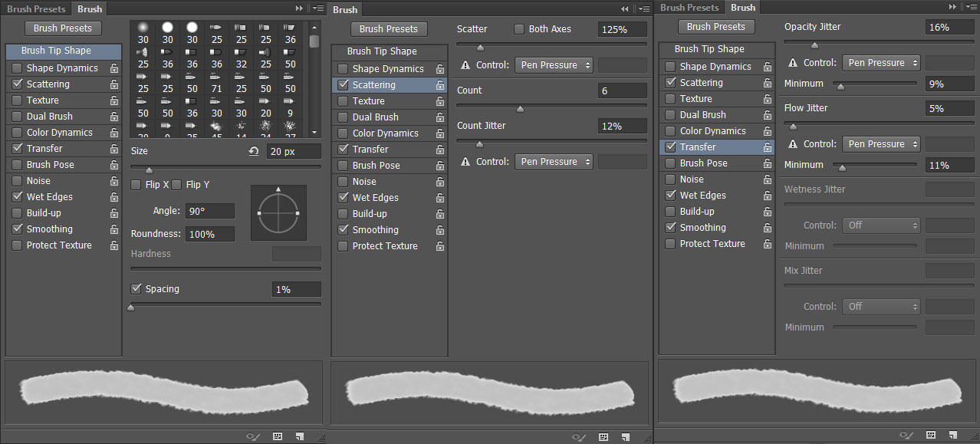The image size is (980, 444).
Task: Create new brush icon in the Transfer panel
Action: 953,435
